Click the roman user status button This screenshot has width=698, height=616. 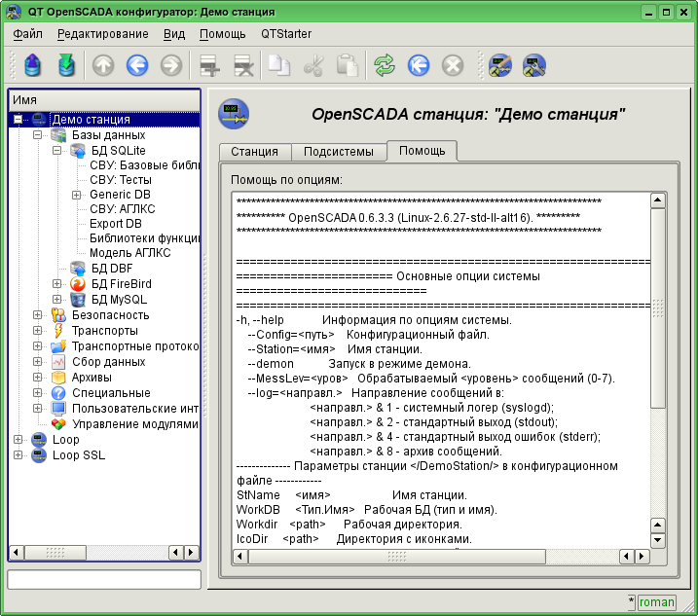point(656,602)
